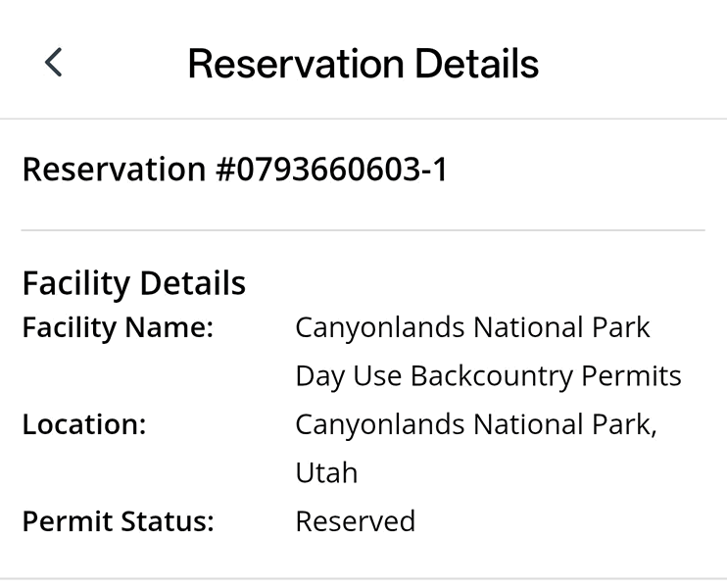Click the Reserved status value

pos(355,520)
